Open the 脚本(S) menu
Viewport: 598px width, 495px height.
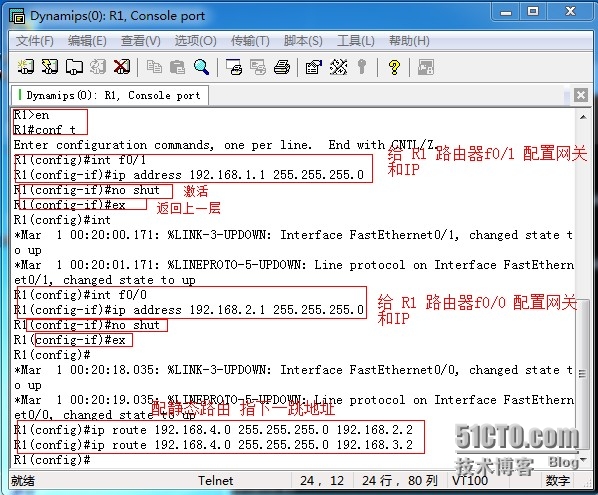pos(303,41)
